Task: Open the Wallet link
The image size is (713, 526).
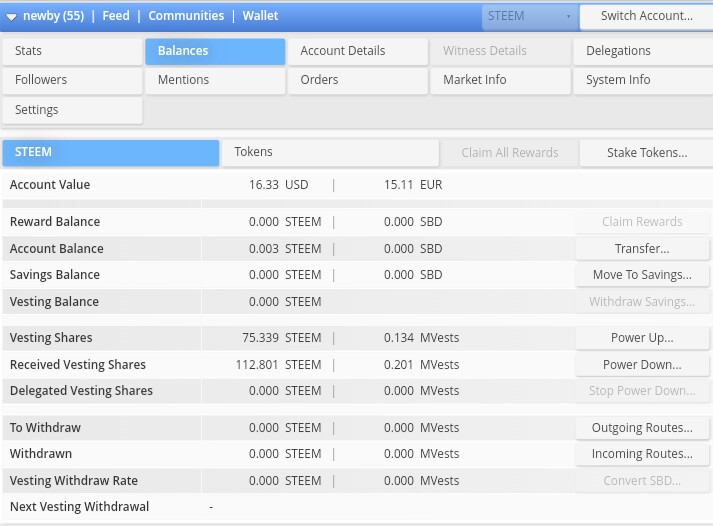Action: point(260,16)
